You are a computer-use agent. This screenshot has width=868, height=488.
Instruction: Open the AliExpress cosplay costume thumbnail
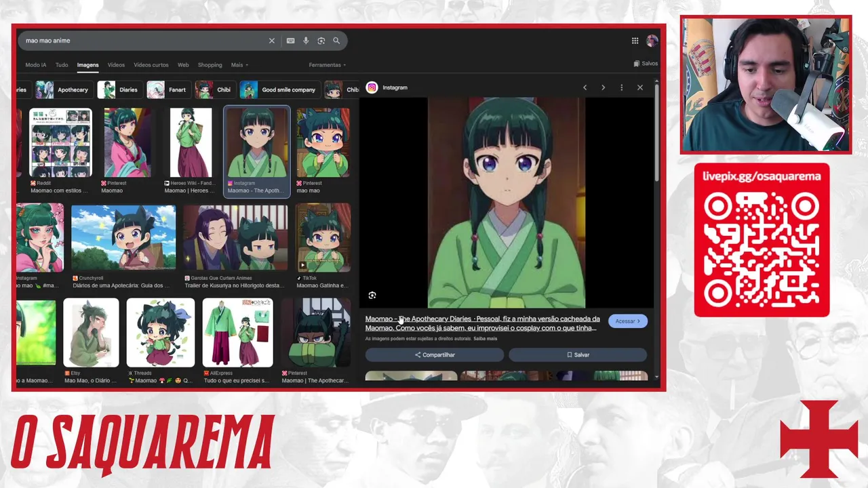point(237,333)
